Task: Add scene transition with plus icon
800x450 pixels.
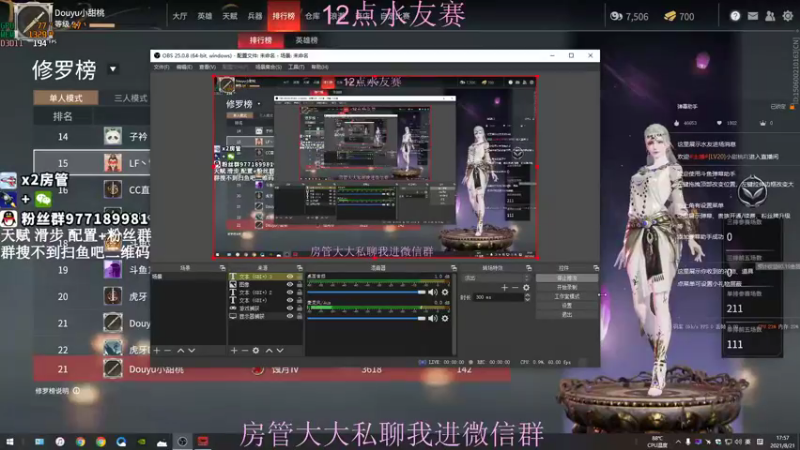Action: point(504,288)
